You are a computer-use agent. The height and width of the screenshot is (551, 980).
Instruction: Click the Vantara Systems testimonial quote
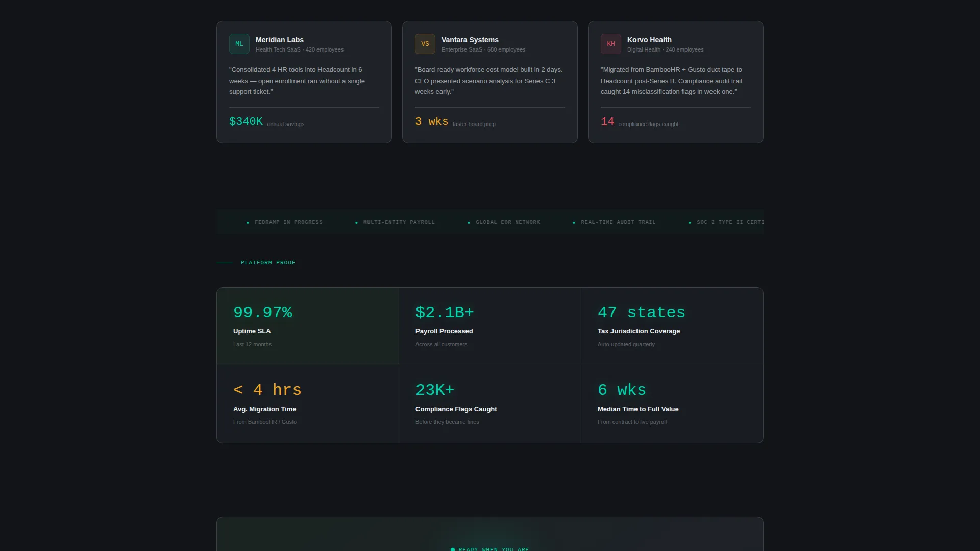(x=489, y=81)
